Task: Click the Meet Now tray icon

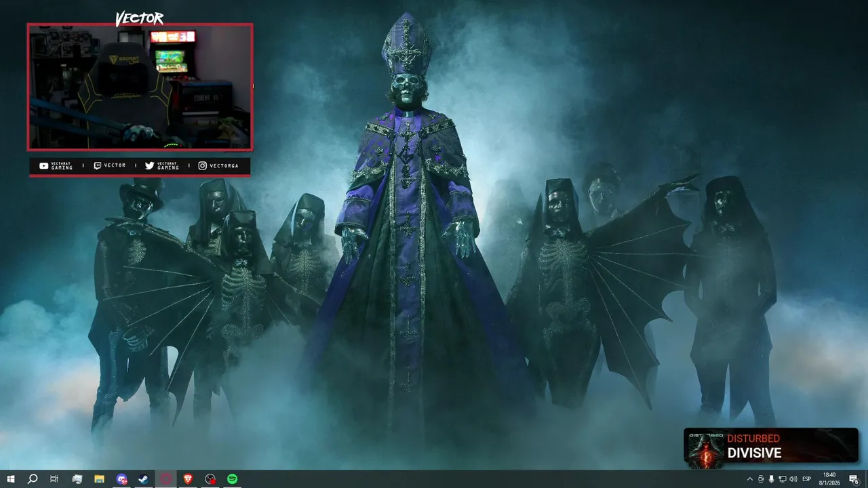Action: click(760, 479)
